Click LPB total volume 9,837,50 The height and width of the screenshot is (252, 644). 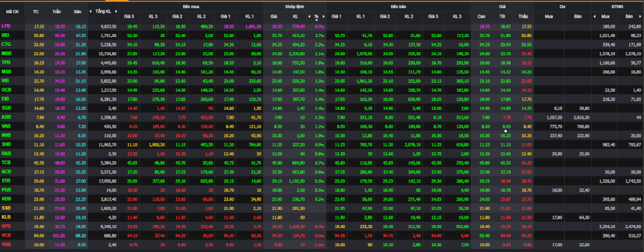[x=108, y=26]
